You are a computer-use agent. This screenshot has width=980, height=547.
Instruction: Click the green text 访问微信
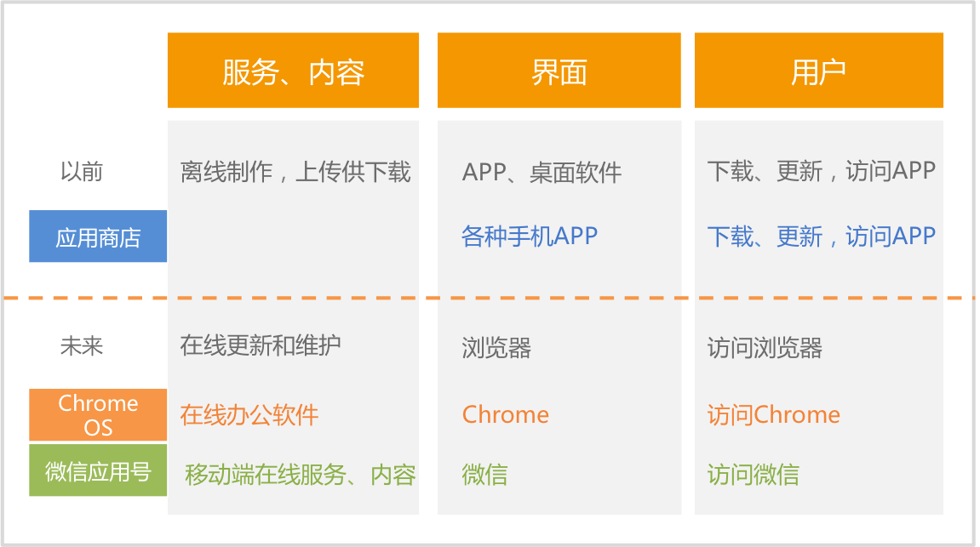coord(754,475)
